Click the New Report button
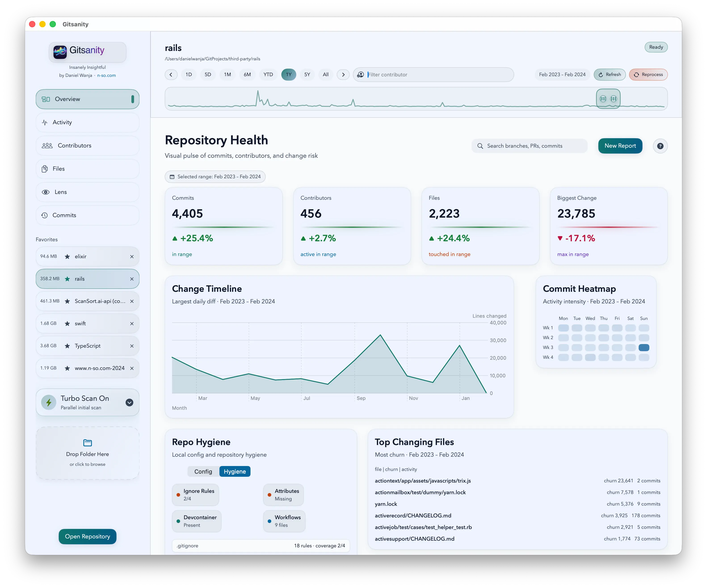Image resolution: width=707 pixels, height=588 pixels. click(620, 146)
